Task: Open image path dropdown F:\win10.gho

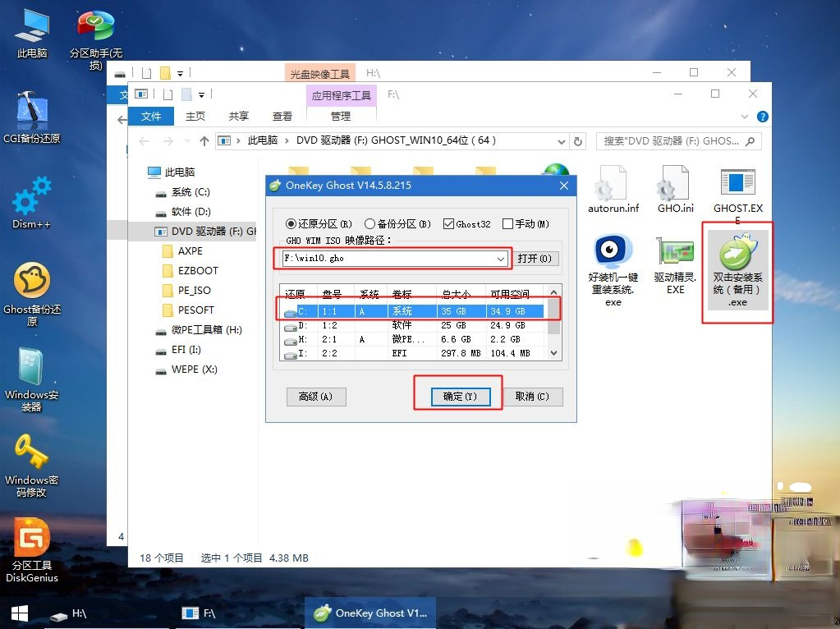Action: point(500,259)
